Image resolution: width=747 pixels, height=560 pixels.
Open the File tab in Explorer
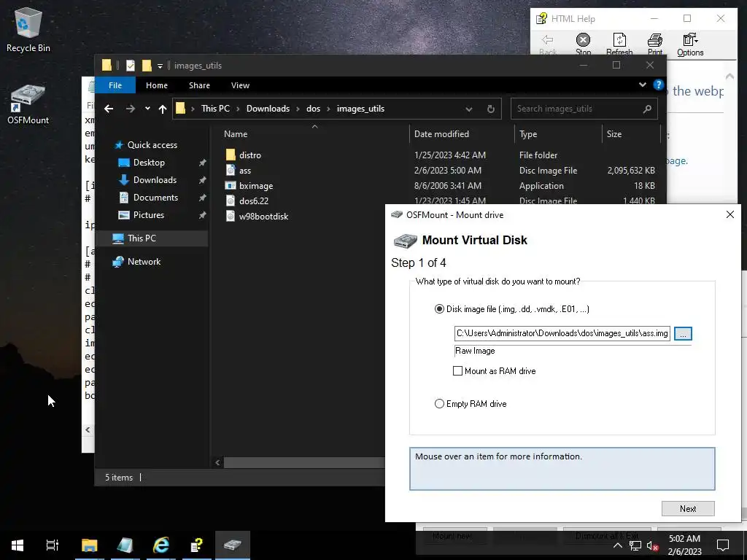coord(115,85)
